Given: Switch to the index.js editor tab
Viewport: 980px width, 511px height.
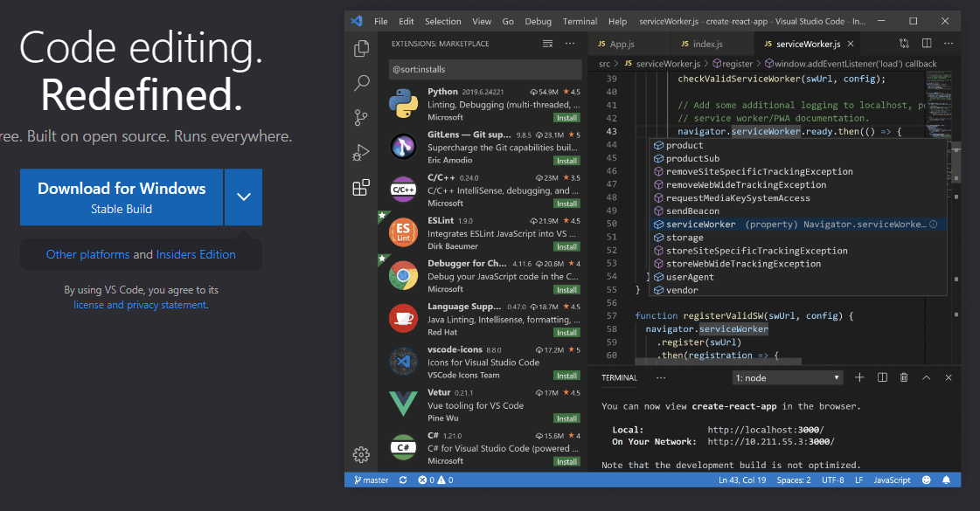Looking at the screenshot, I should tap(707, 44).
